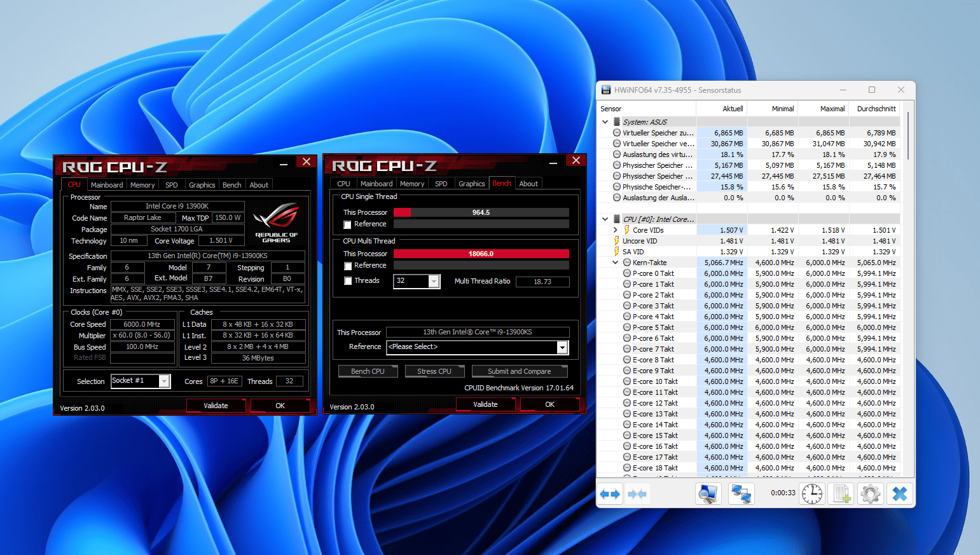Click the sensor icon beside E-core 12 Takt
The image size is (980, 555).
point(627,403)
